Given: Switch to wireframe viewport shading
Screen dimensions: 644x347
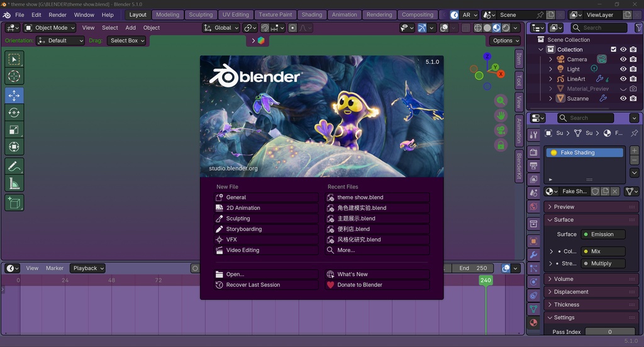Looking at the screenshot, I should (478, 28).
